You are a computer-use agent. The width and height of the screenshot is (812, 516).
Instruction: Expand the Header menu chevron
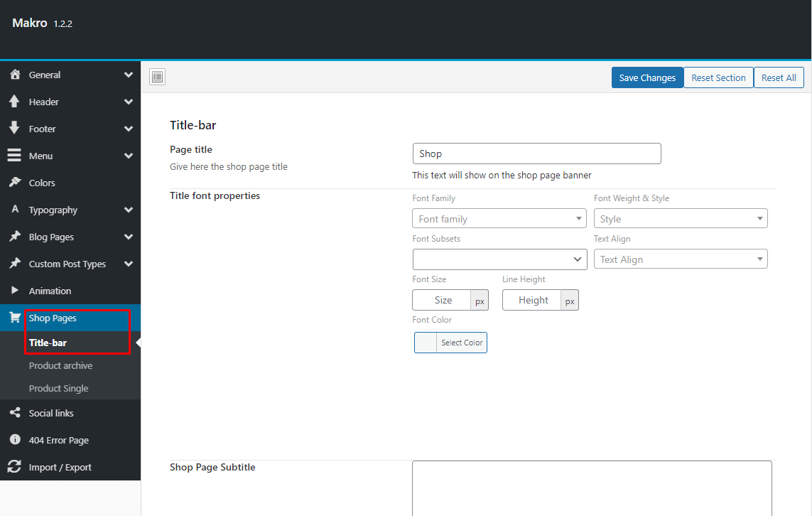point(129,102)
